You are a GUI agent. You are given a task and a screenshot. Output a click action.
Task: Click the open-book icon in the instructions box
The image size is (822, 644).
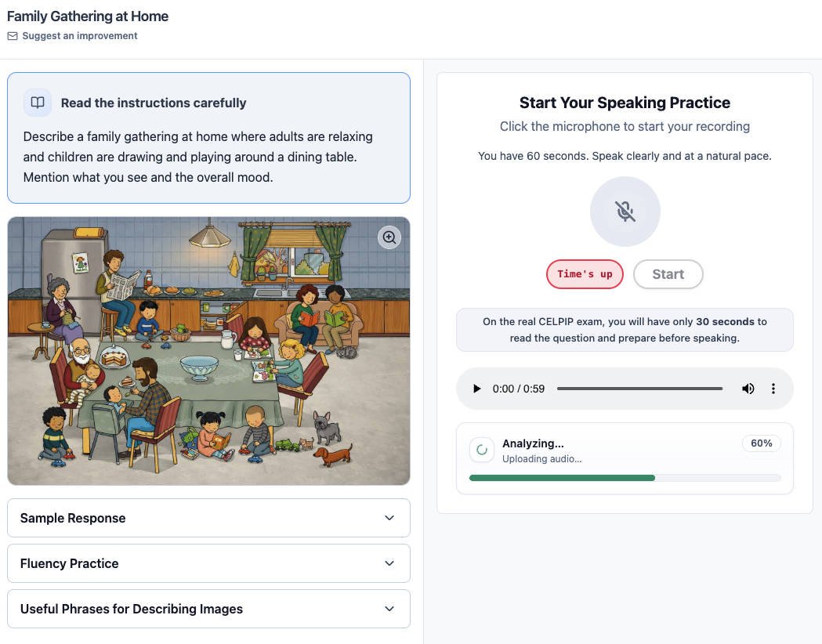click(x=37, y=103)
